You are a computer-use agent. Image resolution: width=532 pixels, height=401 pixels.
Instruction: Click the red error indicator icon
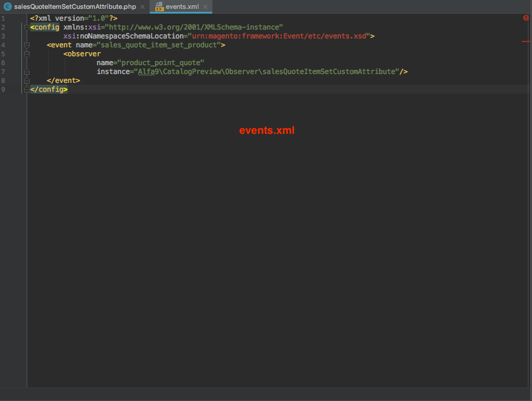click(525, 18)
